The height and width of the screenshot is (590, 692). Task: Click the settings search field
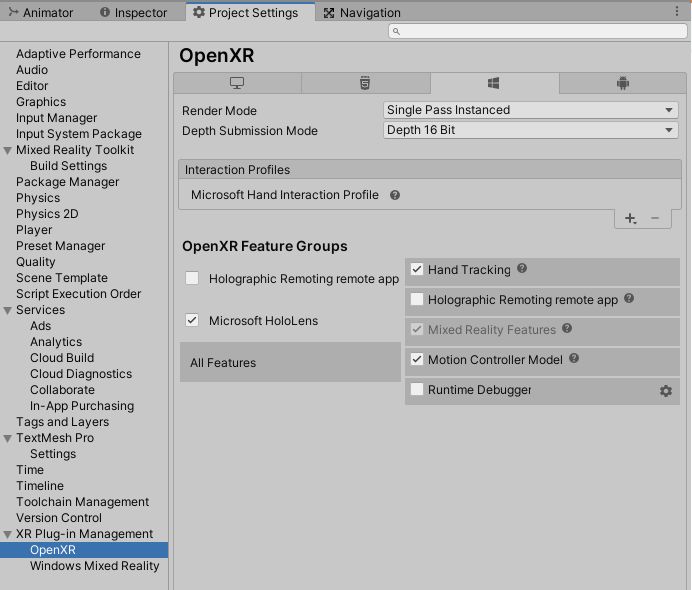pyautogui.click(x=538, y=31)
